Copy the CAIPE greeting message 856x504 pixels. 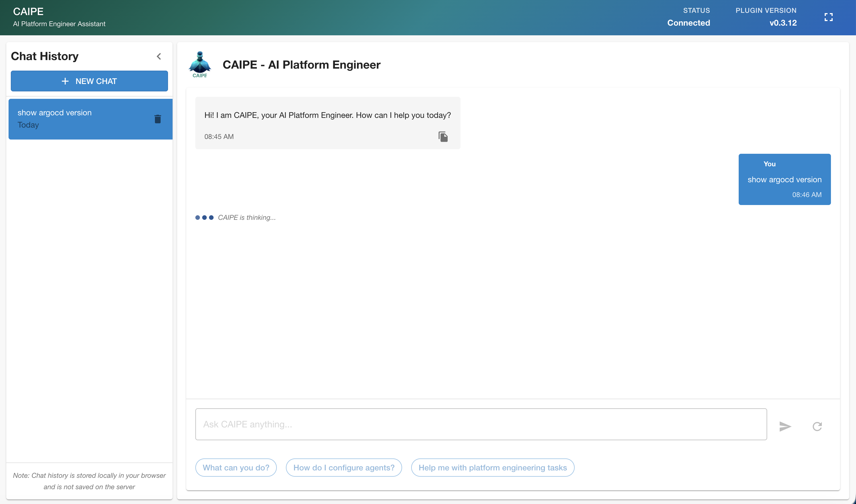(x=443, y=136)
